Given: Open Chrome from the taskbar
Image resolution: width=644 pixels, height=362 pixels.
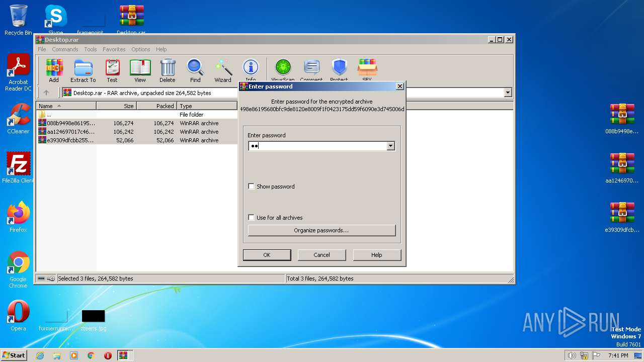Looking at the screenshot, I should click(x=91, y=355).
